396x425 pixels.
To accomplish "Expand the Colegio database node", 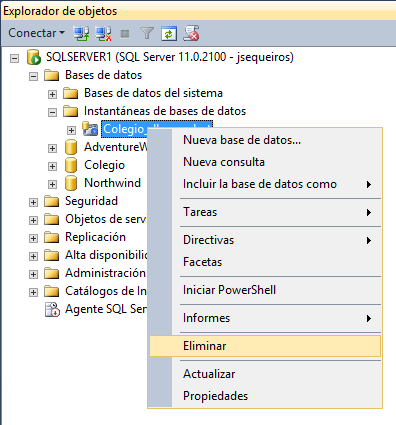I will (x=52, y=166).
